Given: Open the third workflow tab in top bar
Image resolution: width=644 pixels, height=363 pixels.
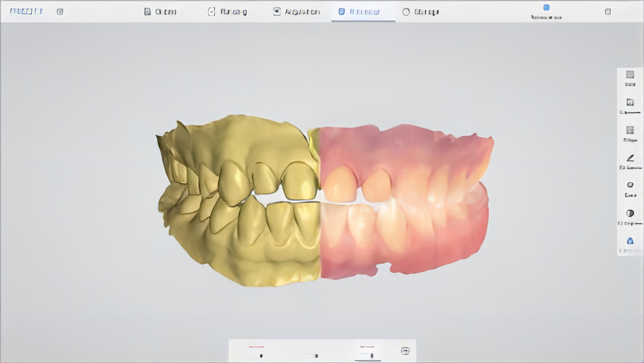Looking at the screenshot, I should point(296,12).
